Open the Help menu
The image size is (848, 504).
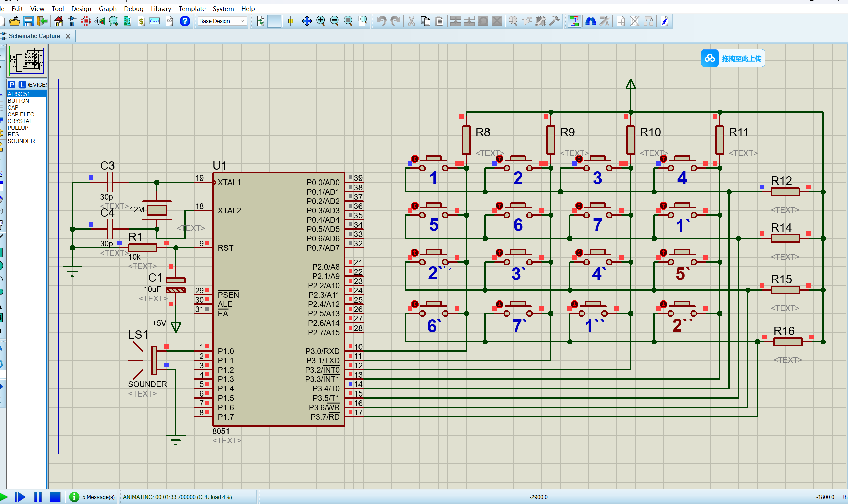[248, 9]
